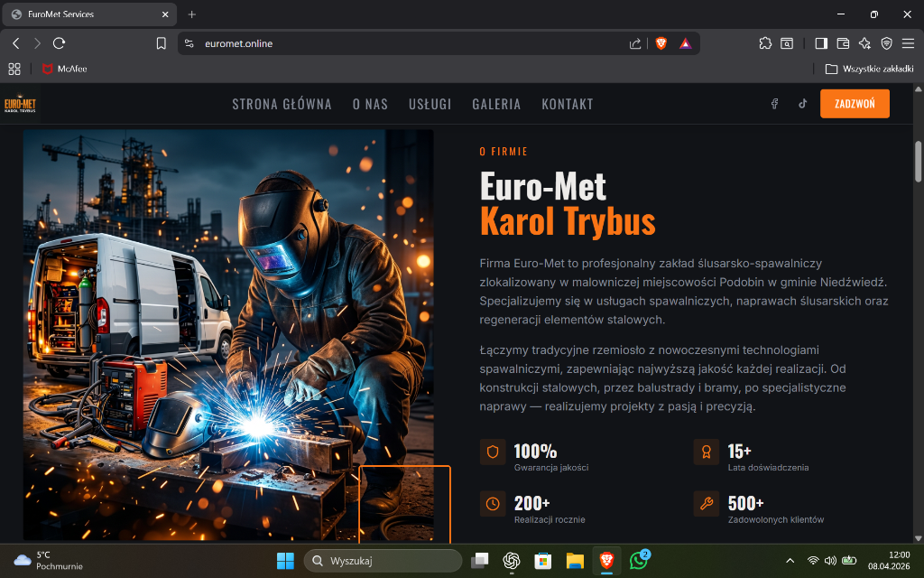Open WhatsApp from the taskbar
Viewport: 924px width, 578px height.
(x=638, y=560)
